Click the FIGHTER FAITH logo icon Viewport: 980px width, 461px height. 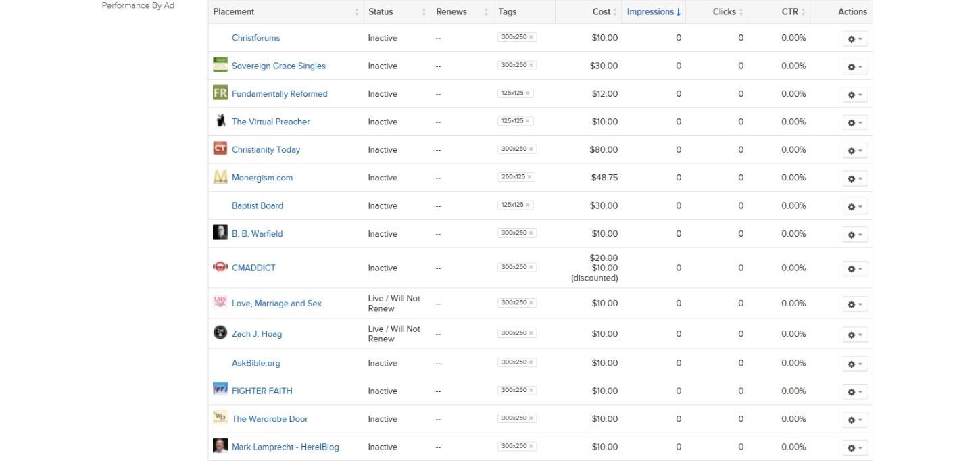pyautogui.click(x=220, y=389)
